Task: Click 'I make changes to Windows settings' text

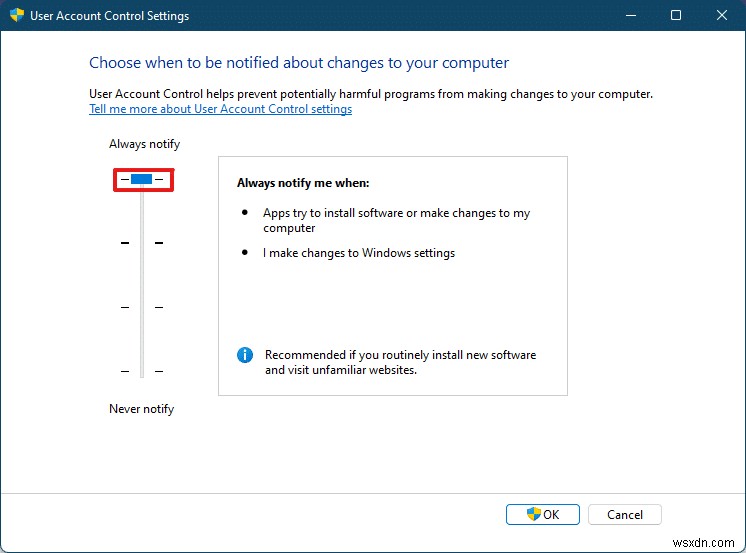Action: pos(359,253)
